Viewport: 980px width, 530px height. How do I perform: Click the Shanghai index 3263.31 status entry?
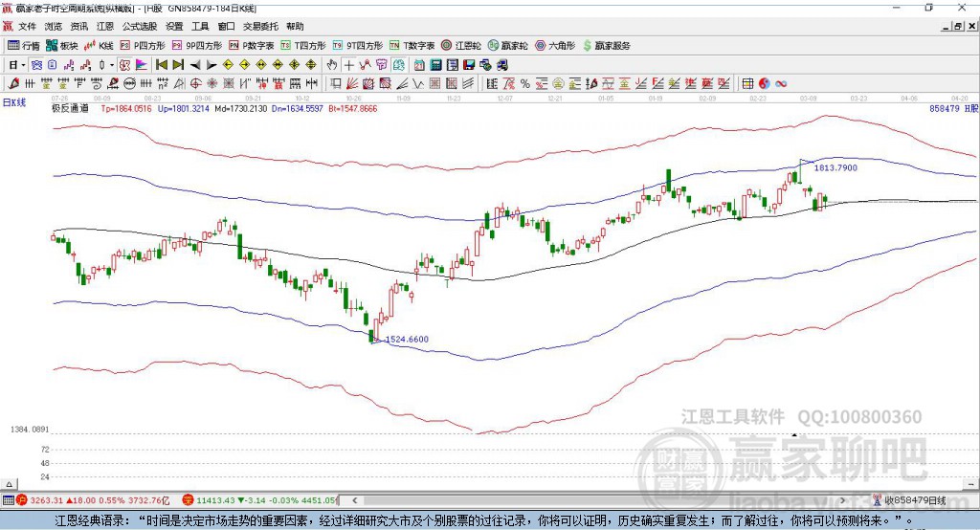point(93,500)
